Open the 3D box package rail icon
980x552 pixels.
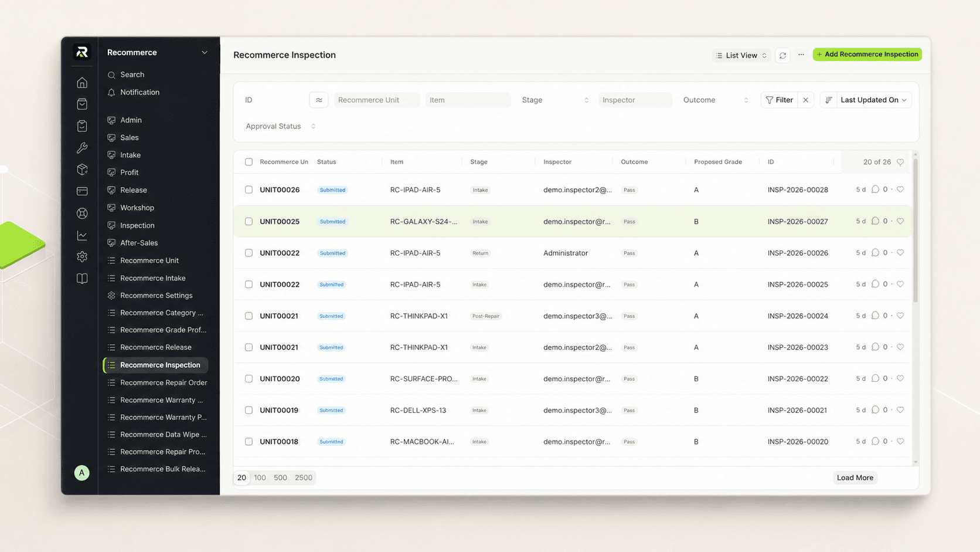click(82, 170)
